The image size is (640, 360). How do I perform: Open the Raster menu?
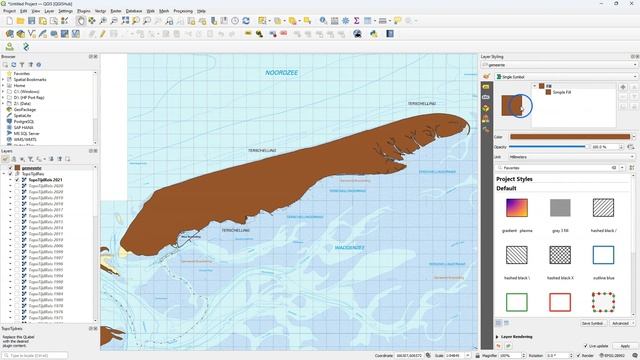click(116, 11)
